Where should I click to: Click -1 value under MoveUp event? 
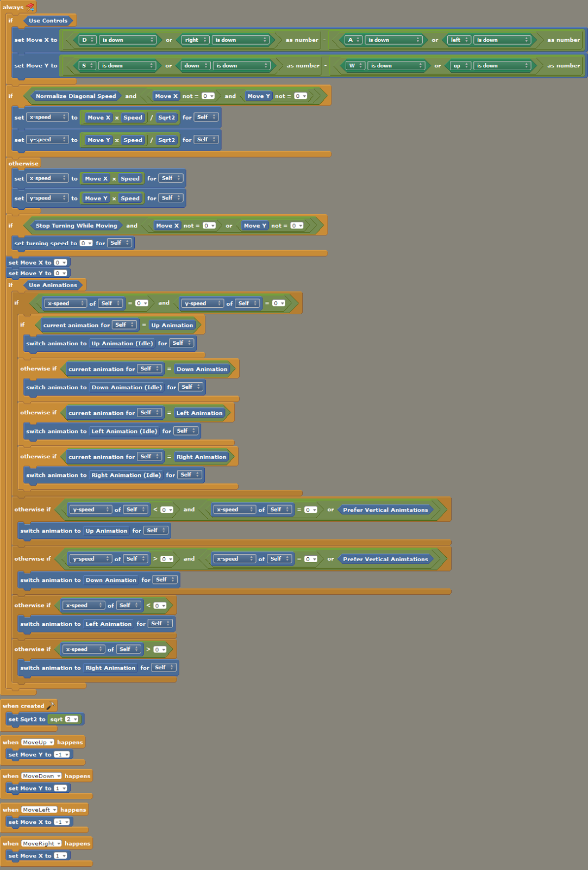[x=61, y=754]
